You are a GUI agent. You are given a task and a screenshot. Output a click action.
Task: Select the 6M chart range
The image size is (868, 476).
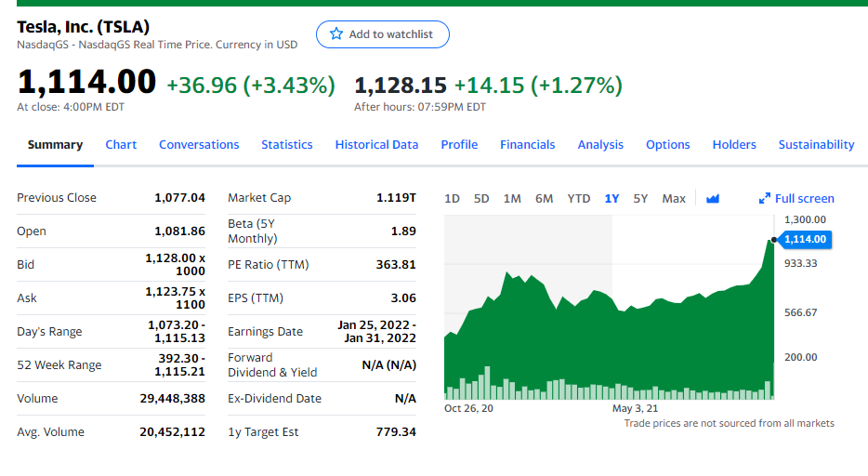click(x=544, y=198)
